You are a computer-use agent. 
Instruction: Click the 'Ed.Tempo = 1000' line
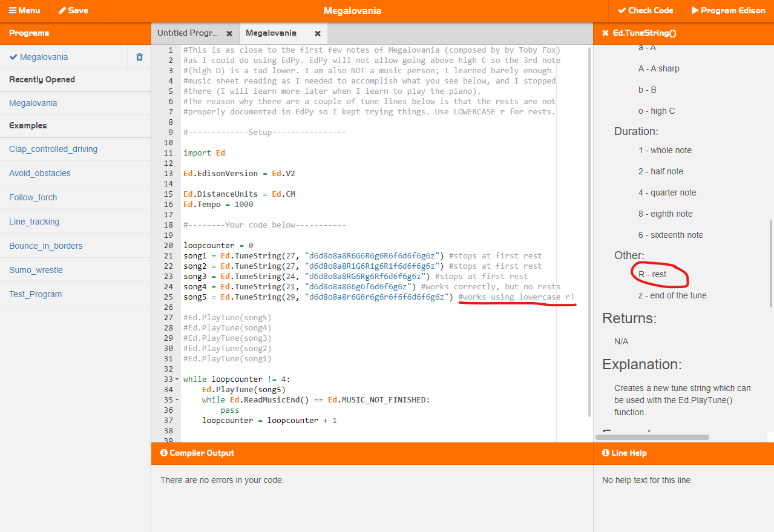pyautogui.click(x=218, y=205)
